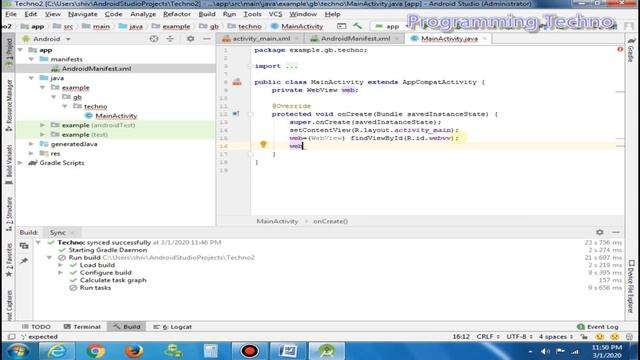Click the red record button in taskbar
The width and height of the screenshot is (640, 360).
(x=249, y=351)
